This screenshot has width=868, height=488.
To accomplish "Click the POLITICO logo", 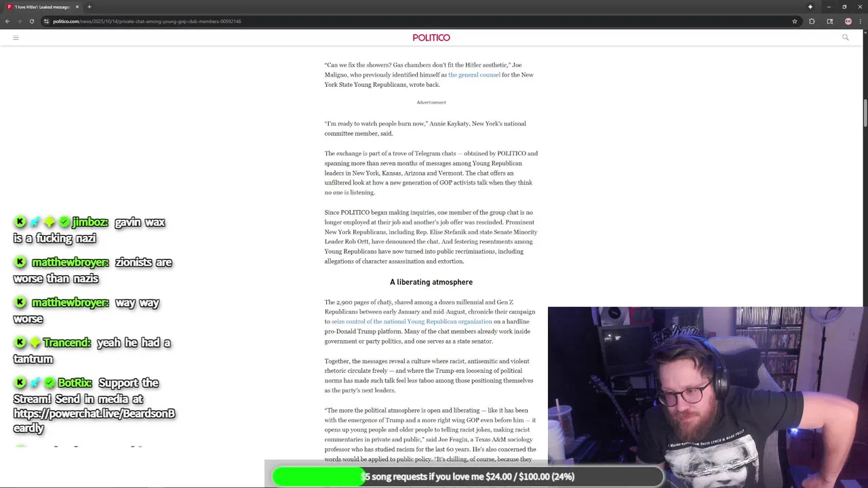I will 431,37.
